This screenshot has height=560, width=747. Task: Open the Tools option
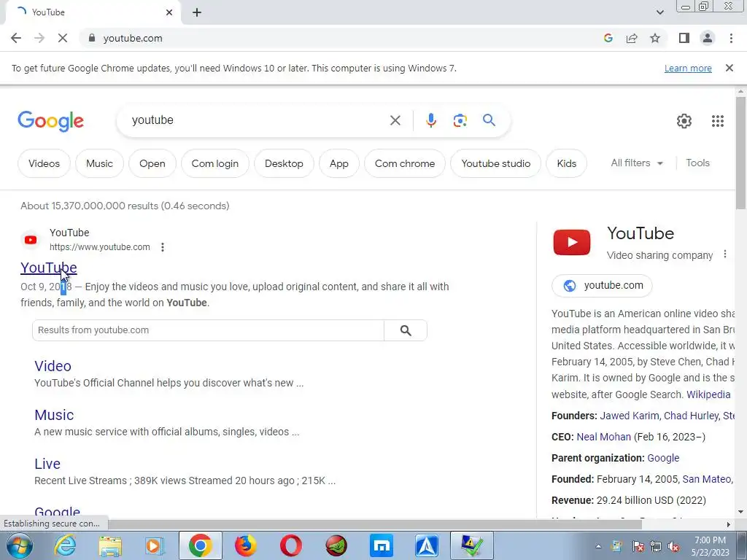pyautogui.click(x=697, y=163)
